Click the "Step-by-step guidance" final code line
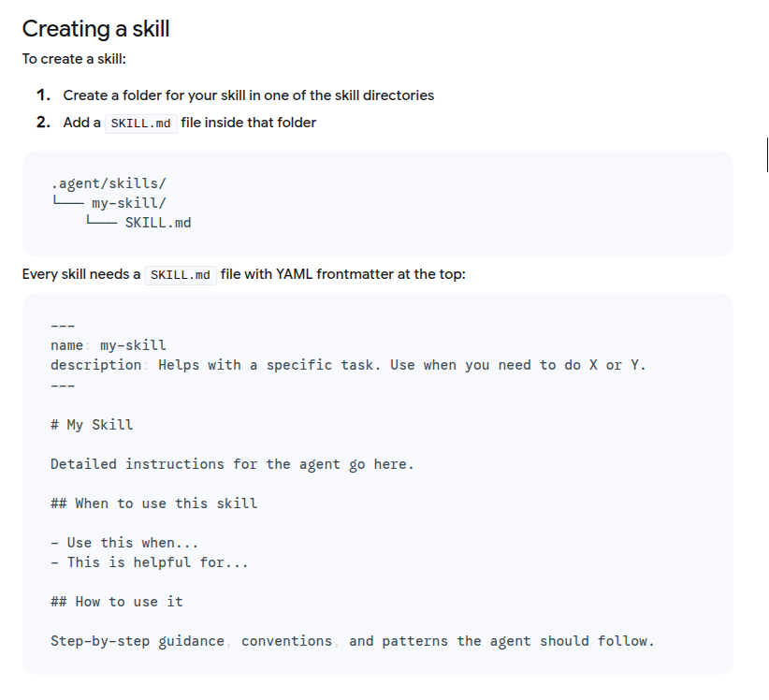The width and height of the screenshot is (769, 700). pyautogui.click(x=352, y=641)
